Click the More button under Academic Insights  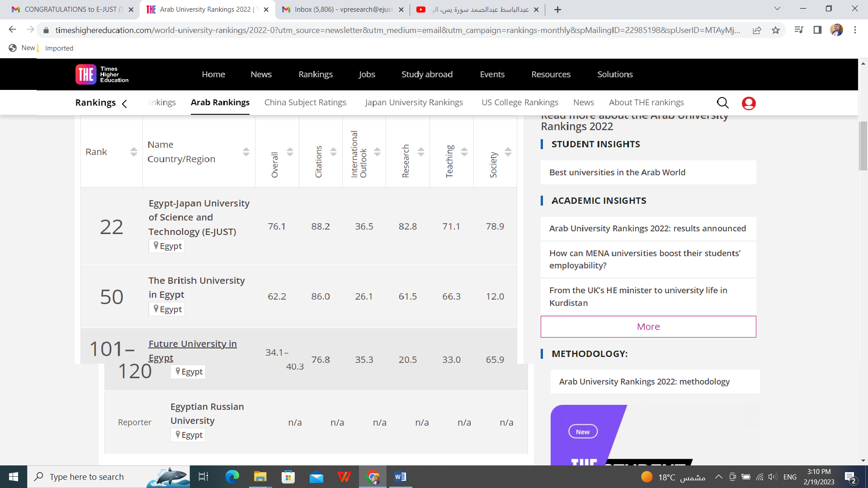648,327
